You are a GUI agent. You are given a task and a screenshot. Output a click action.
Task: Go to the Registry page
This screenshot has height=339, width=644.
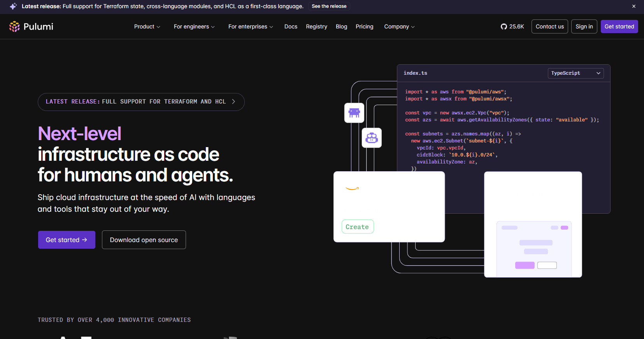click(316, 26)
